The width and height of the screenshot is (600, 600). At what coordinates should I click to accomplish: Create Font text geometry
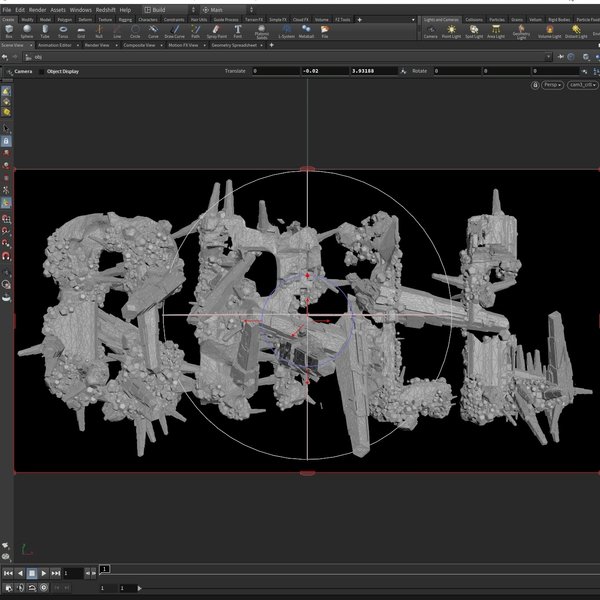(x=238, y=31)
